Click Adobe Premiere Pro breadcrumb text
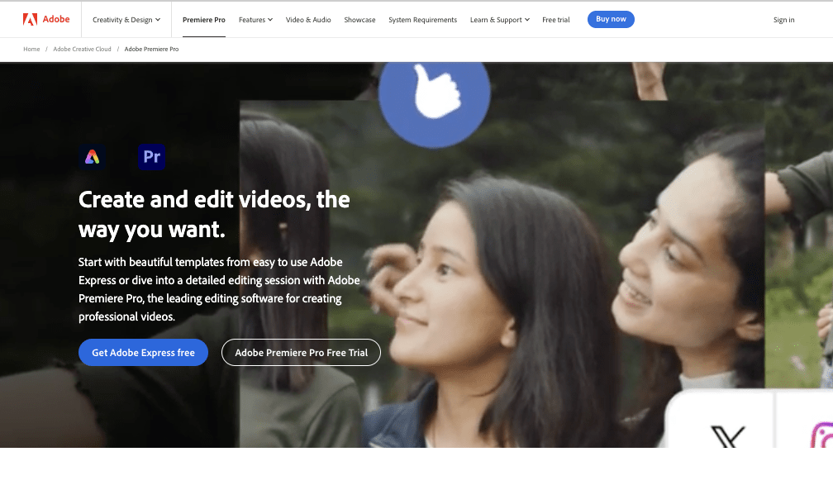 [151, 49]
